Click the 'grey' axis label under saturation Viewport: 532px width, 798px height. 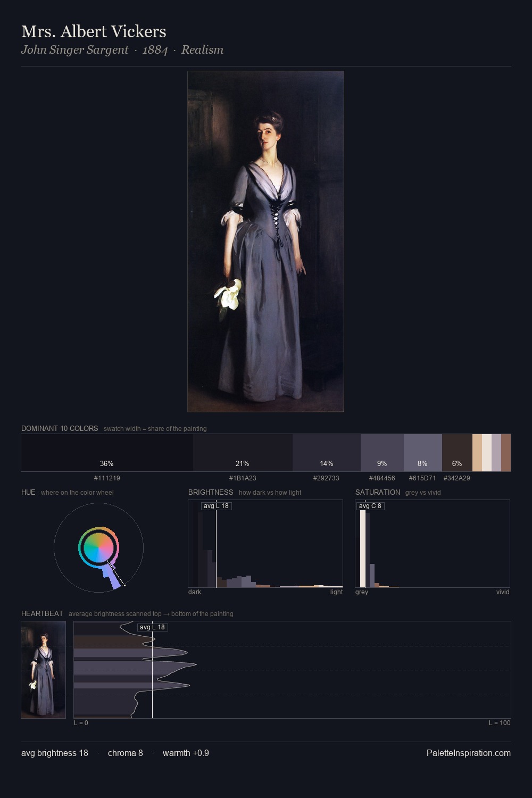(x=362, y=592)
